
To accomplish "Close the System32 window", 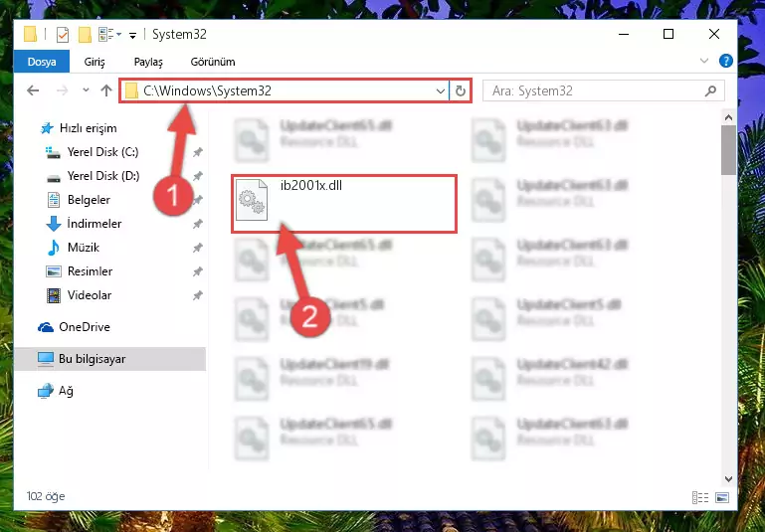I will 714,34.
